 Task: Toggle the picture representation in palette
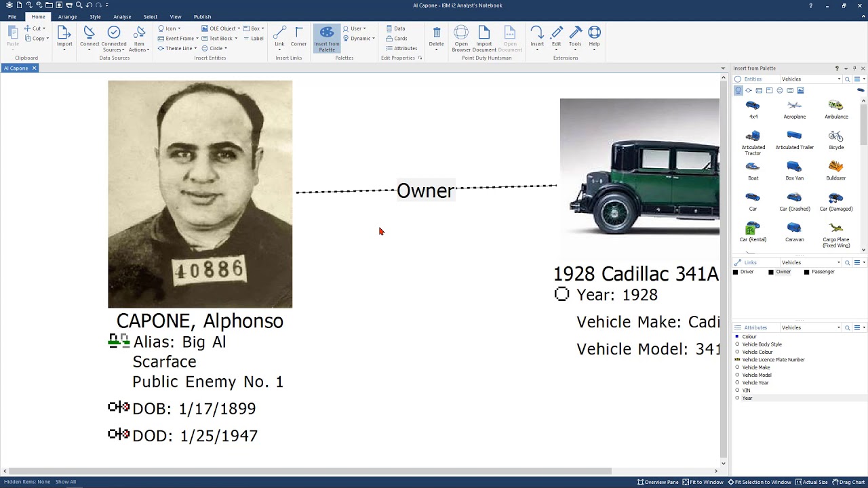[x=800, y=91]
